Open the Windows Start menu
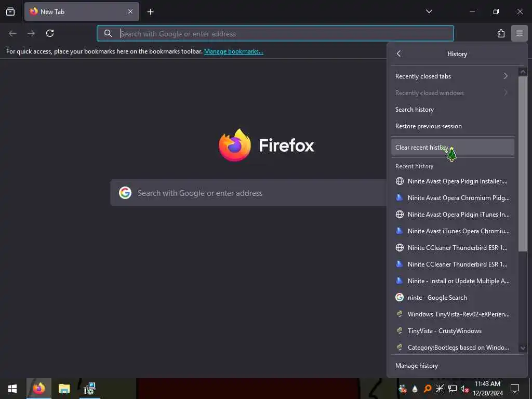This screenshot has height=399, width=532. click(x=12, y=389)
